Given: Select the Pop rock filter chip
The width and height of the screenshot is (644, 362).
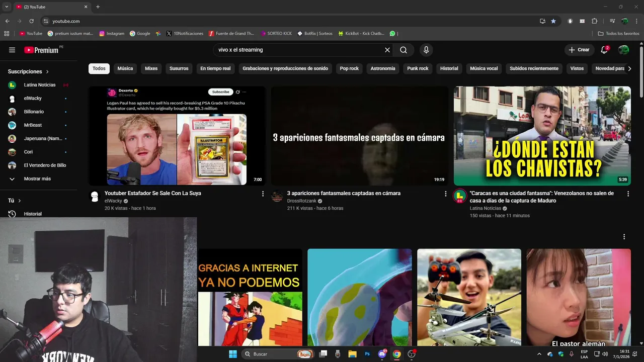Looking at the screenshot, I should 349,68.
